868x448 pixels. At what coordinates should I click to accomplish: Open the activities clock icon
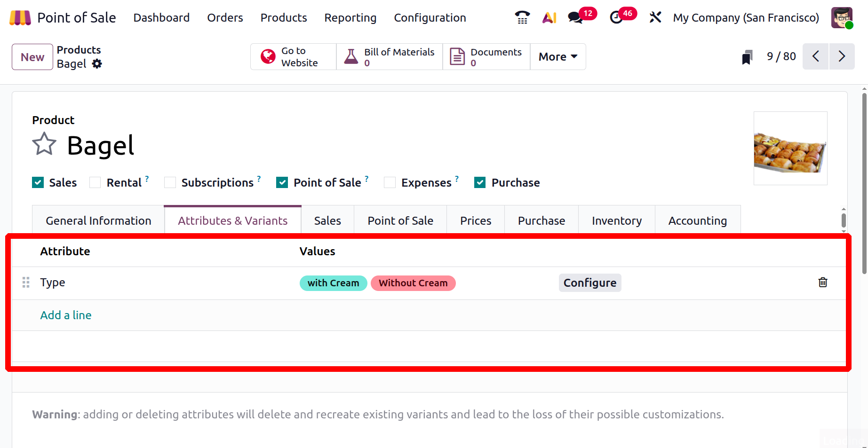coord(616,18)
